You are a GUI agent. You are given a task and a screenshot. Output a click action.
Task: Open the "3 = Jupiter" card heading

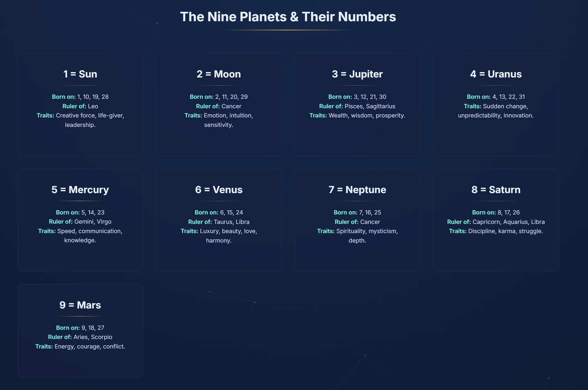(x=357, y=74)
